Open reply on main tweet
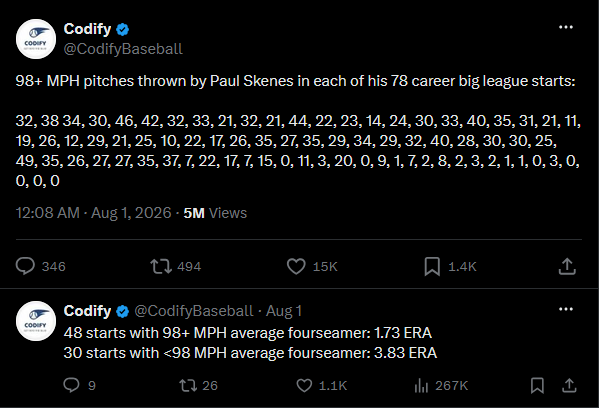The height and width of the screenshot is (408, 599). tap(25, 266)
